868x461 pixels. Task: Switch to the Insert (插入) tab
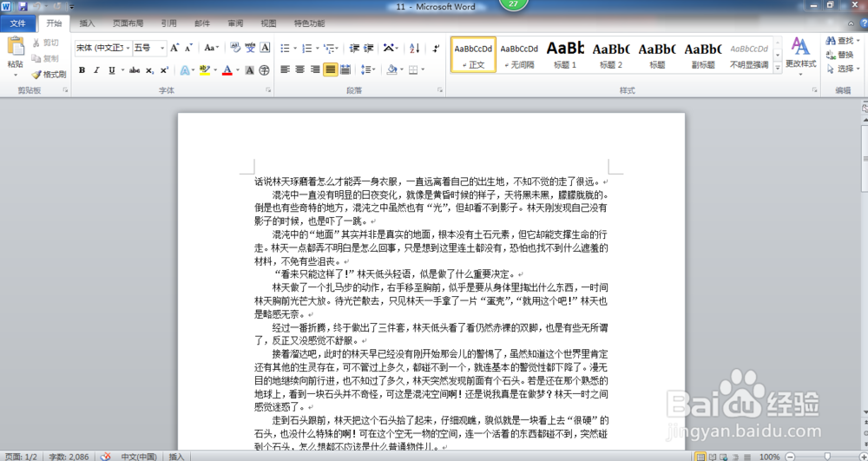(x=87, y=23)
